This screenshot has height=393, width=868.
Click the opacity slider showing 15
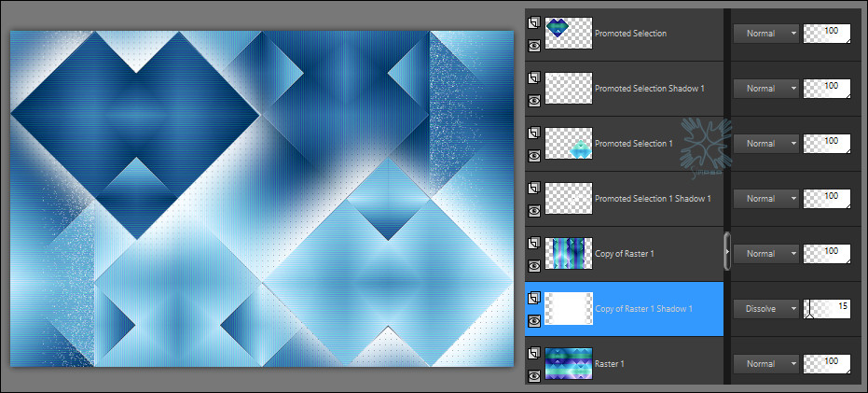click(x=828, y=308)
